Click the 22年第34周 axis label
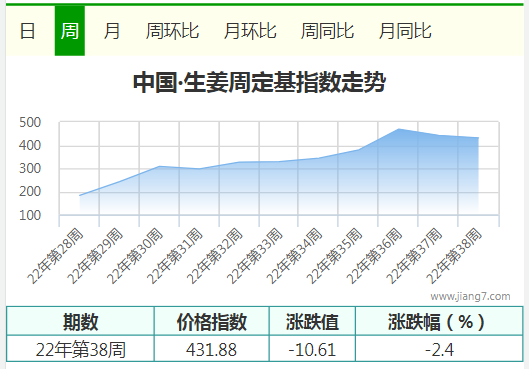 tap(295, 256)
